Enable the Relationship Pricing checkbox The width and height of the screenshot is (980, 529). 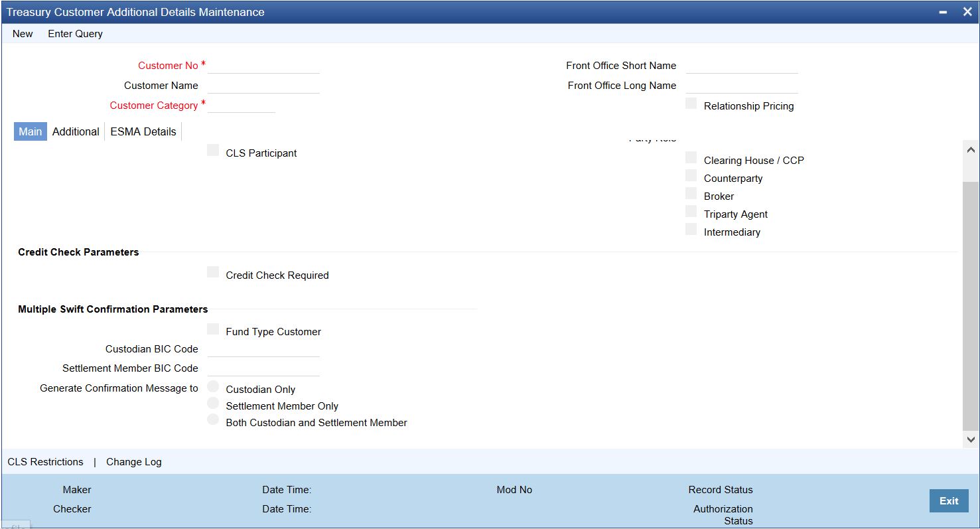point(691,104)
